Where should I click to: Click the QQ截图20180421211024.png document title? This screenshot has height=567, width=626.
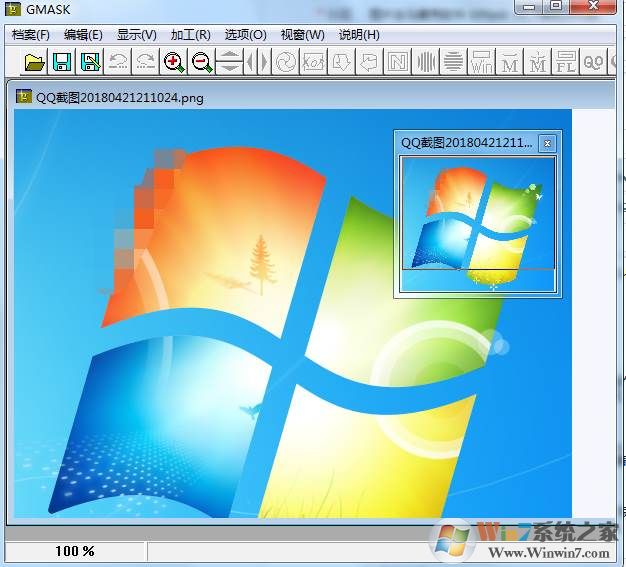[120, 98]
